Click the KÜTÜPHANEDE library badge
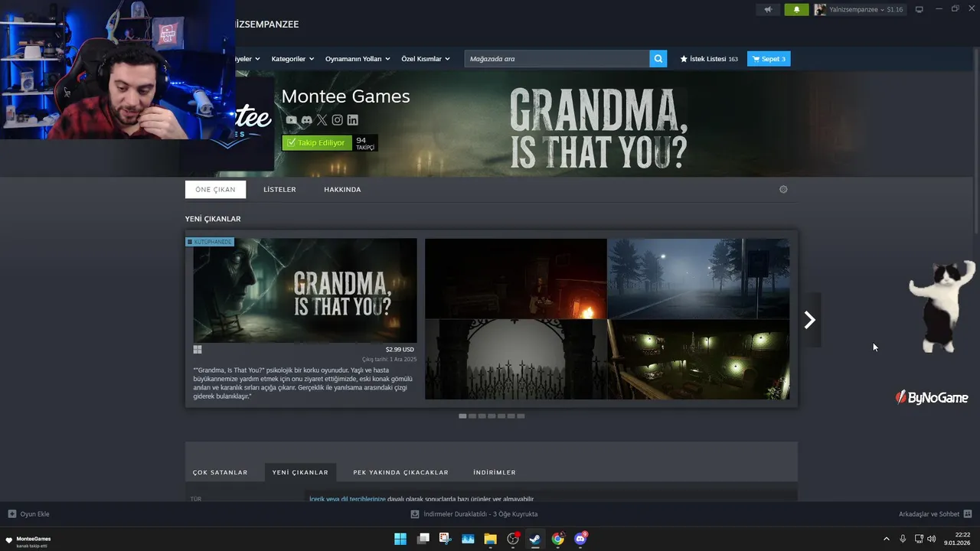980x551 pixels. [210, 242]
